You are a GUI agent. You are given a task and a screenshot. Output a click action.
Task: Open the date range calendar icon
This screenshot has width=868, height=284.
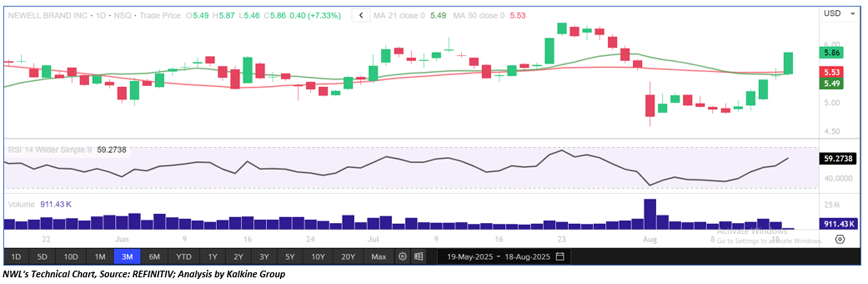[x=560, y=257]
